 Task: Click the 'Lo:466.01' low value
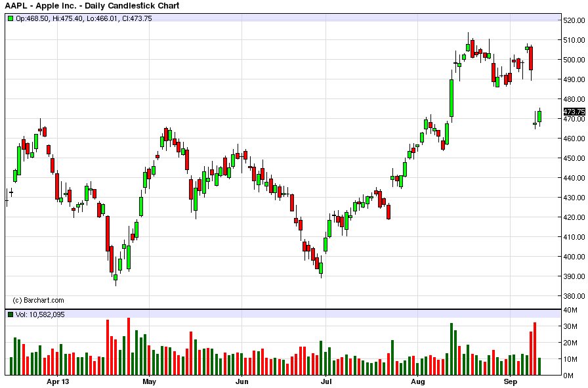click(x=102, y=18)
